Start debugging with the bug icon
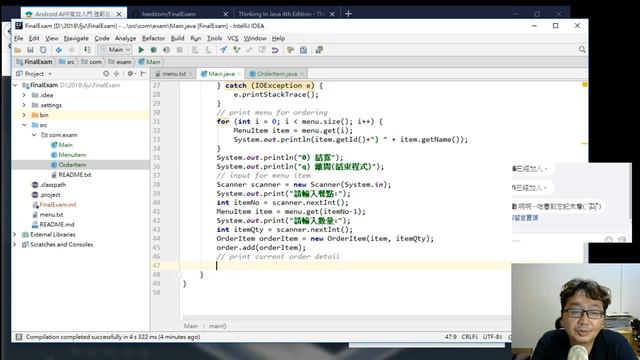This screenshot has height=360, width=640. click(153, 50)
